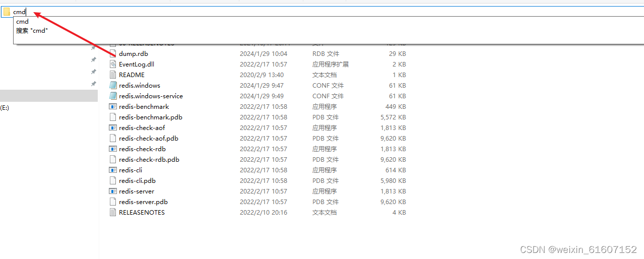
Task: Select the file named redis-benchmark.pdb
Action: click(151, 117)
